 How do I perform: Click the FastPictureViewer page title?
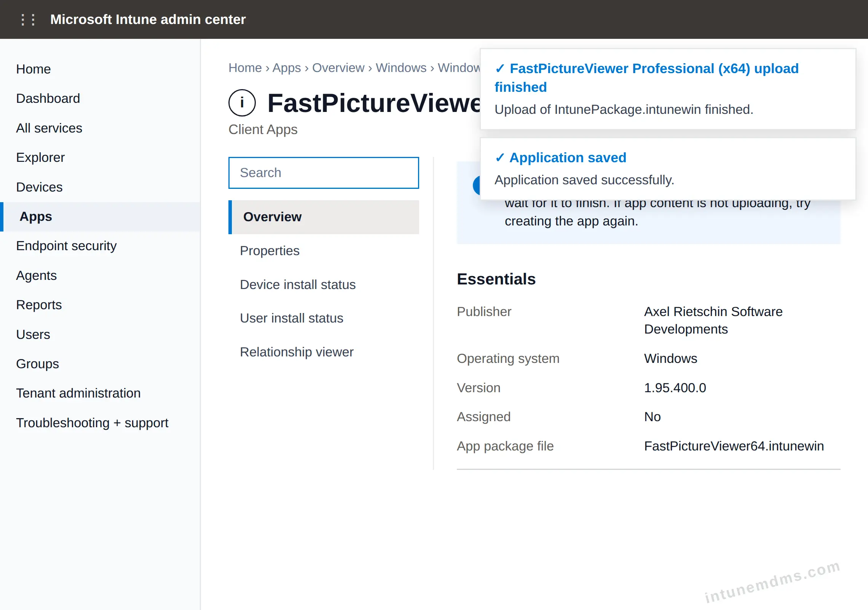tap(374, 103)
